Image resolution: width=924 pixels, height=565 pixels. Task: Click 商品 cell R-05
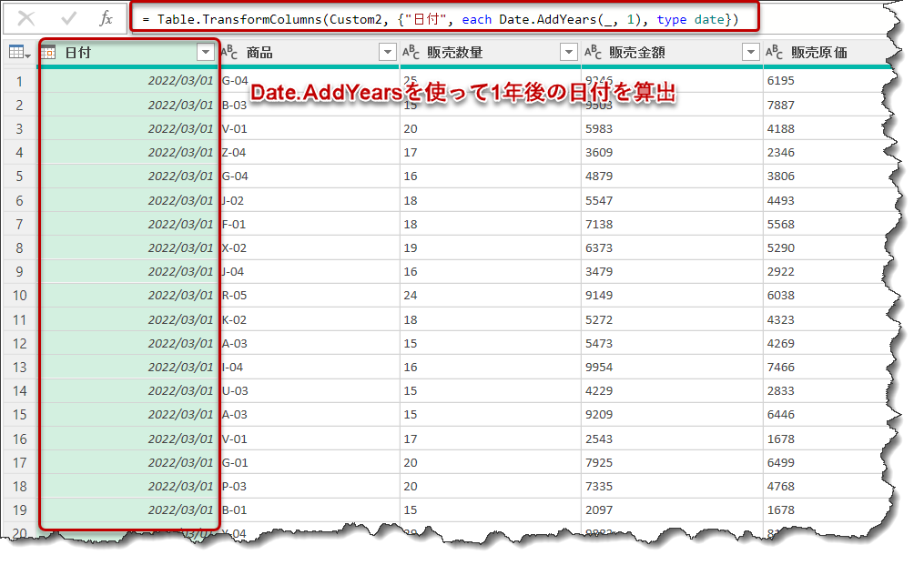click(x=310, y=295)
